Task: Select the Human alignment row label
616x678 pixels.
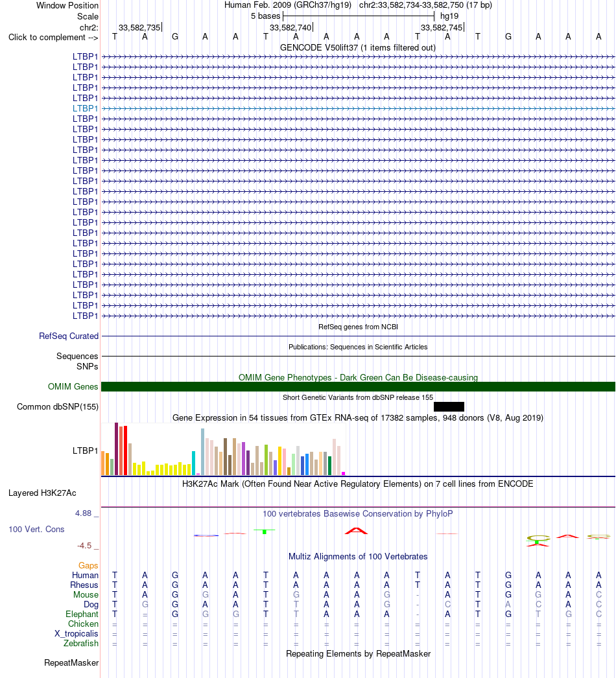Action: point(85,575)
